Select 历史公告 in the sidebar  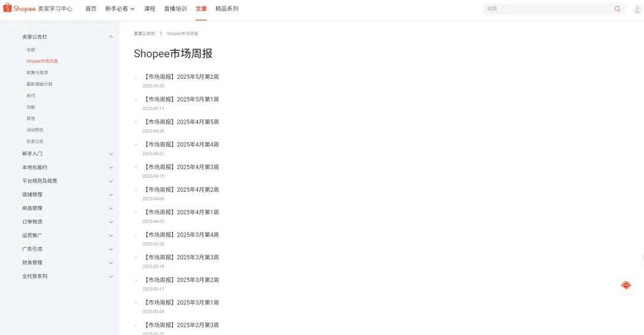pos(35,141)
